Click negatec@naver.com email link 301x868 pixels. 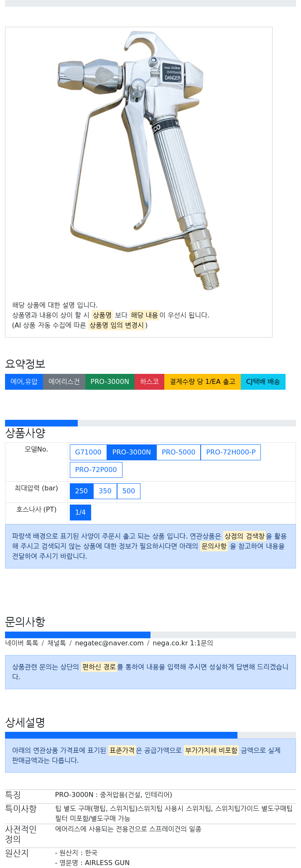(109, 643)
